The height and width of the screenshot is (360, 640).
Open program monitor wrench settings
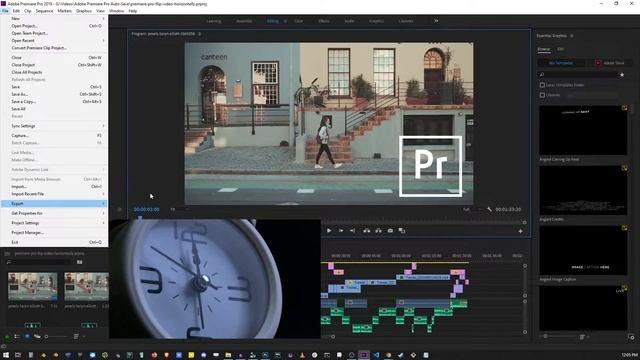pos(489,209)
